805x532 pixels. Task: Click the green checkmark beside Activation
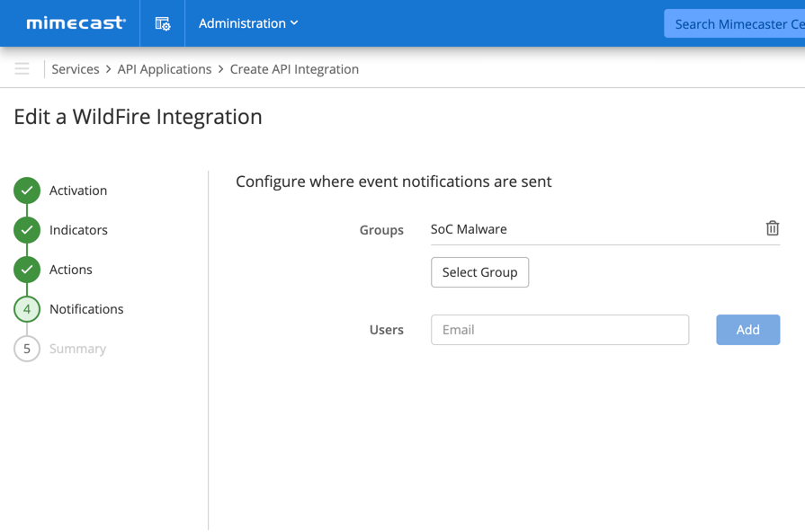[27, 191]
